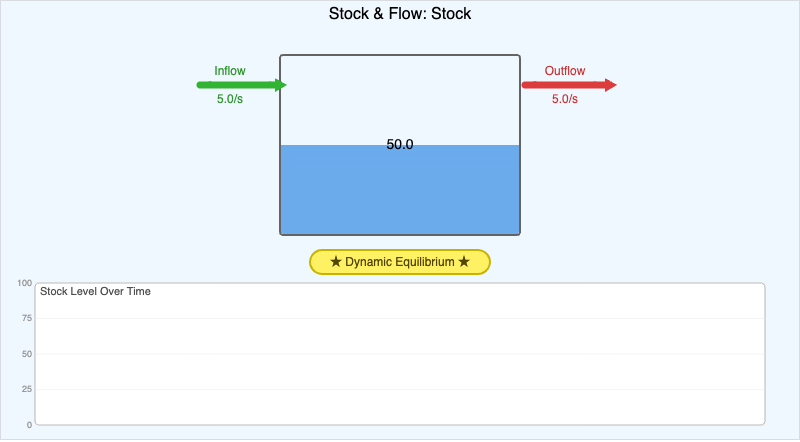Click the green Inflow arrow
This screenshot has height=442, width=800.
tap(241, 85)
